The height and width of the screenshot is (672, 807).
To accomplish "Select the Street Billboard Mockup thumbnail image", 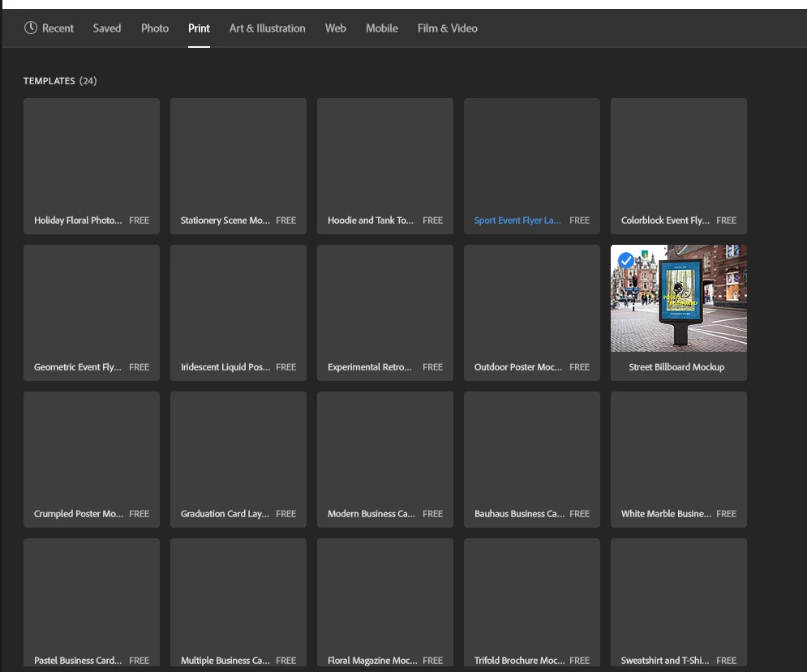I will click(x=678, y=298).
